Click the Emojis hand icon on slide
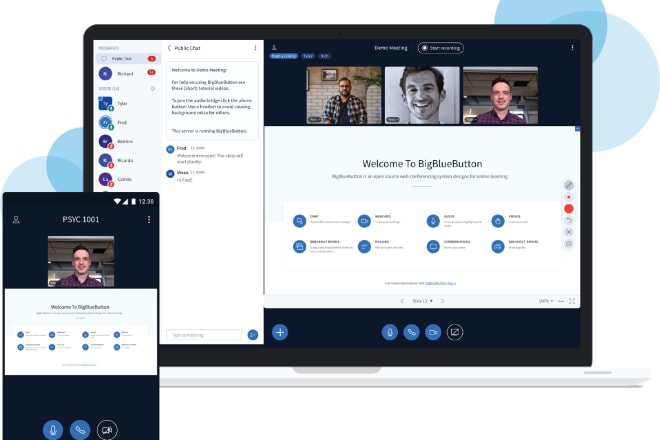The image size is (660, 440). coord(498,221)
